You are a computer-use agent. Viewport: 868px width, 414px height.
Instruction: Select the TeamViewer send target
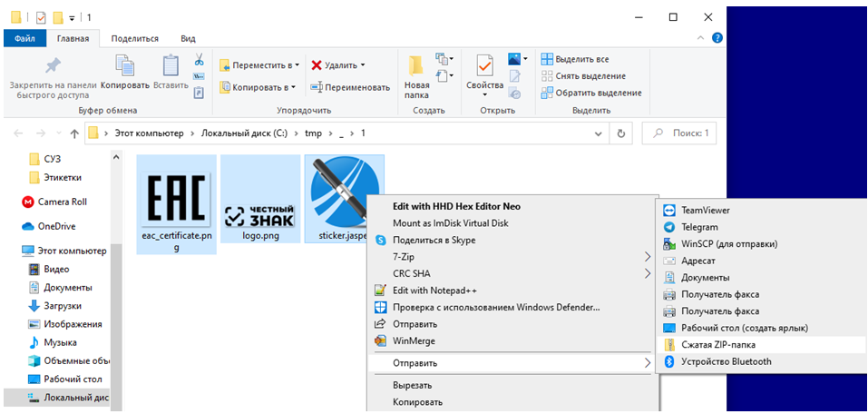click(706, 210)
